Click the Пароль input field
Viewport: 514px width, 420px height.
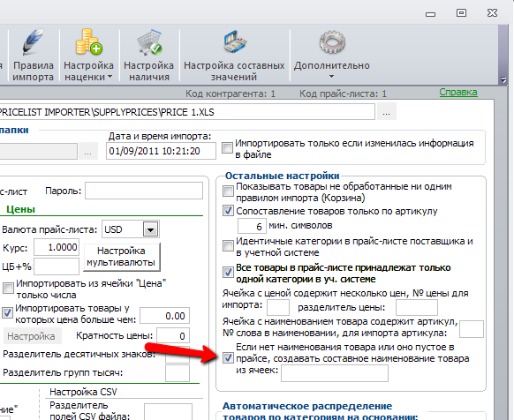[144, 191]
